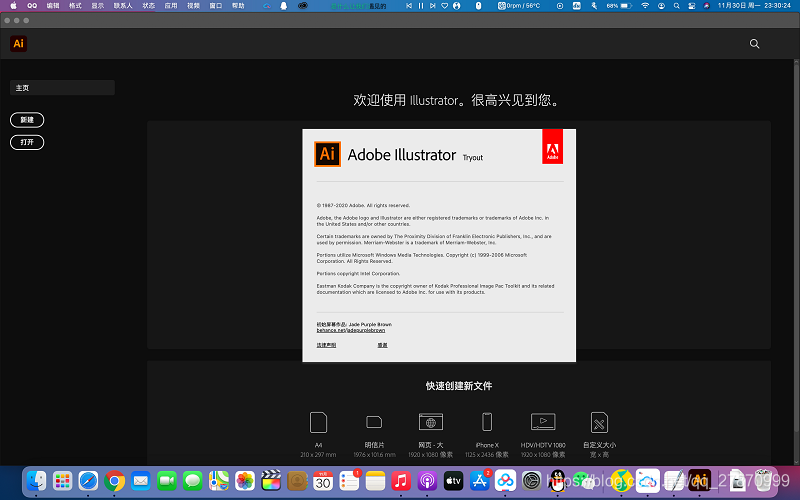Screen dimensions: 800x500
Task: Click the 新建 button
Action: [27, 120]
